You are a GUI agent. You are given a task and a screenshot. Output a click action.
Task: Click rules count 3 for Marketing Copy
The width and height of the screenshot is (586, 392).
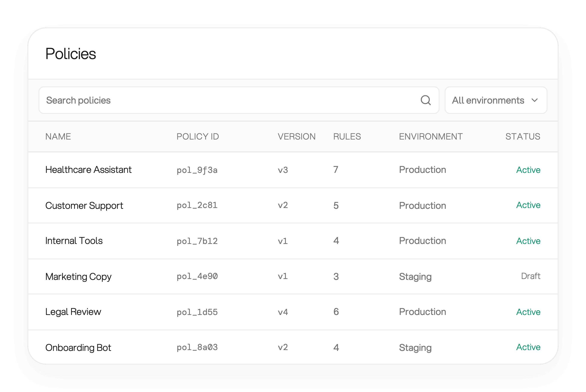336,276
